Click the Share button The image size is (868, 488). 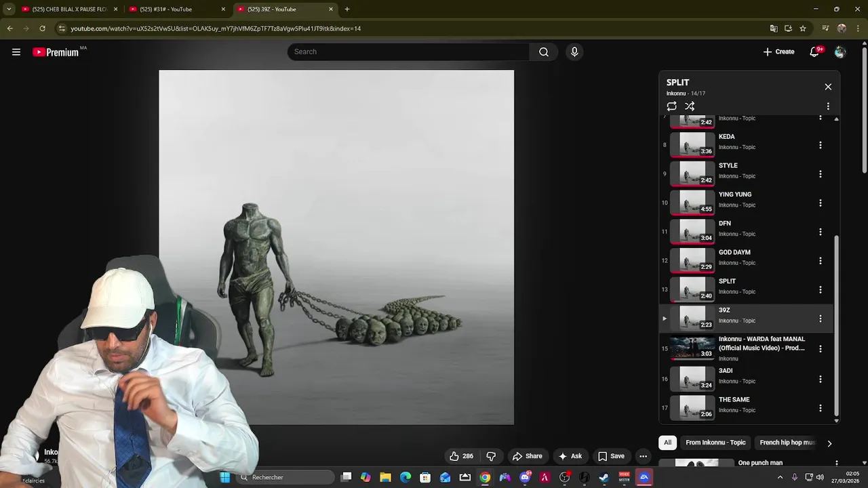click(528, 456)
